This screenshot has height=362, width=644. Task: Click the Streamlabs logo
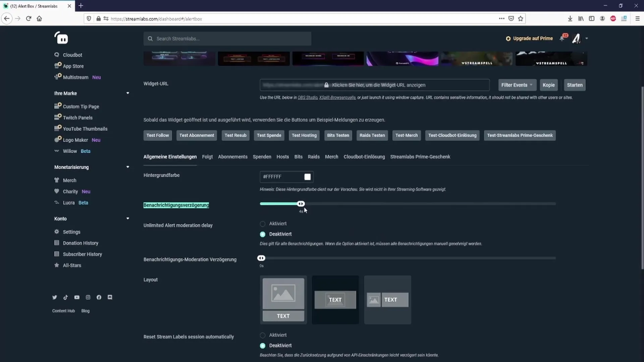(61, 38)
